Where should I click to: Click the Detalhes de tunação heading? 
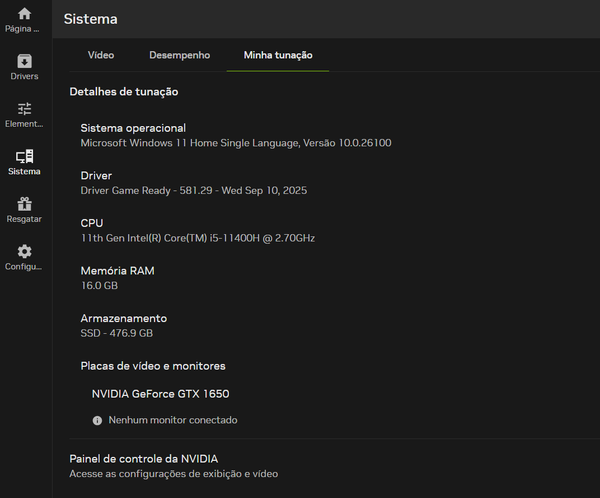pyautogui.click(x=124, y=92)
